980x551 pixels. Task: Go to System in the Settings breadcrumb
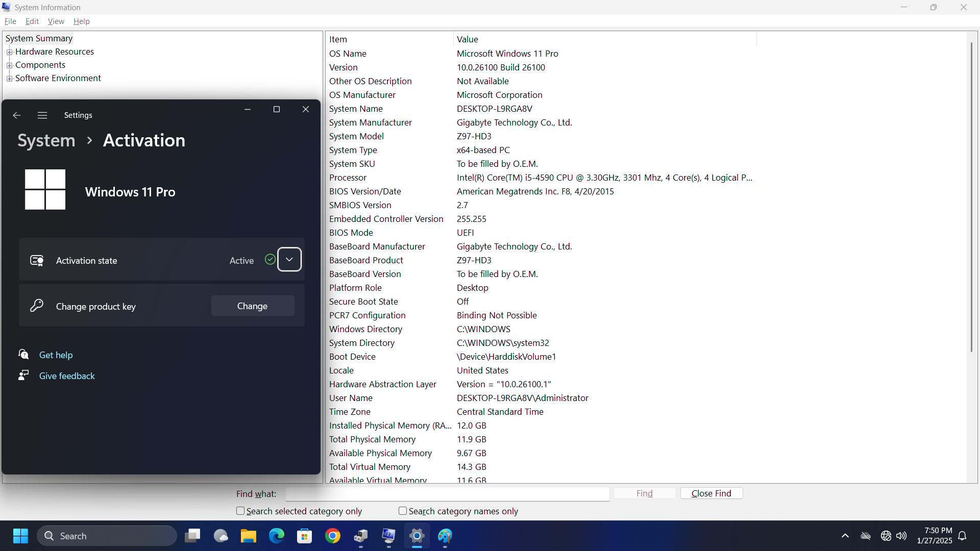click(46, 140)
